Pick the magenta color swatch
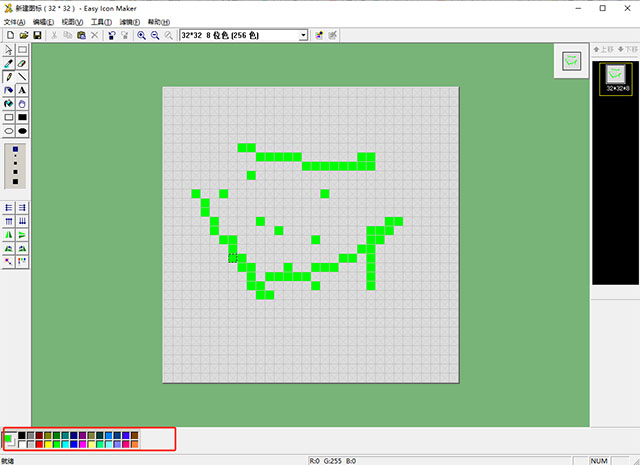The height and width of the screenshot is (465, 640). pyautogui.click(x=82, y=444)
